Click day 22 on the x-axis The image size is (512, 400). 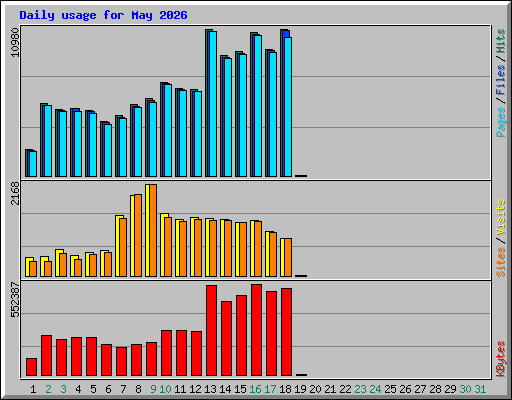(x=345, y=389)
